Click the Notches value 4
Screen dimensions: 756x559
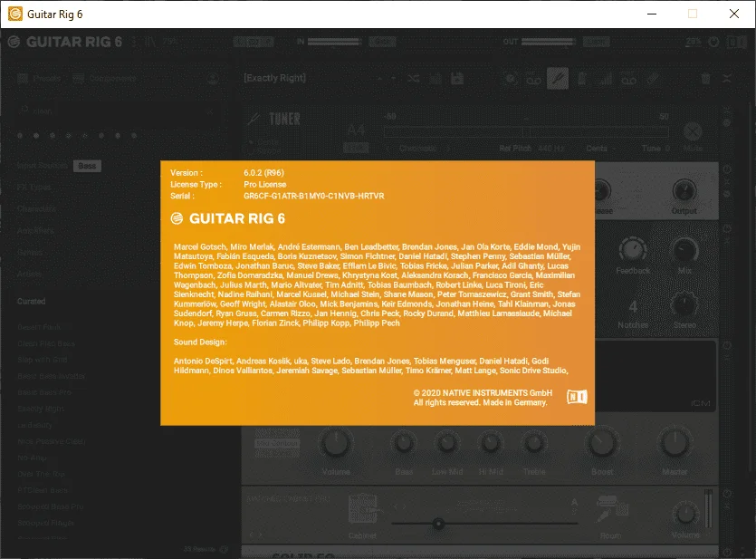point(633,306)
